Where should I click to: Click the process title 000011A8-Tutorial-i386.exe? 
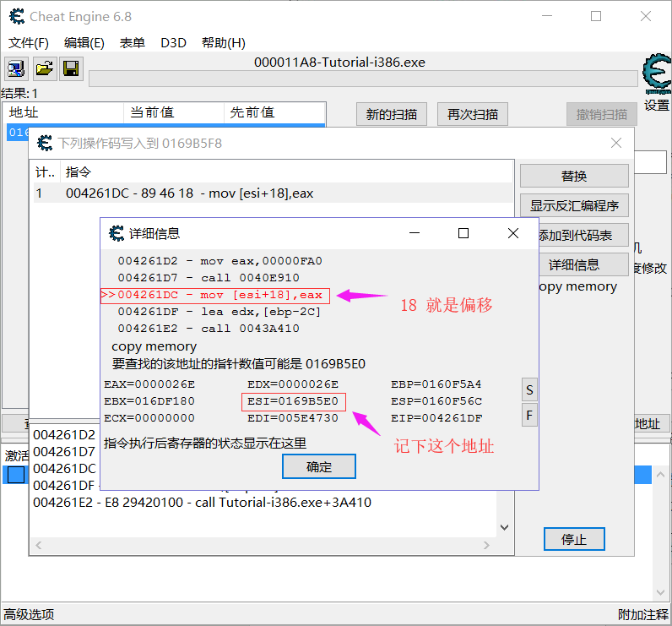click(339, 63)
